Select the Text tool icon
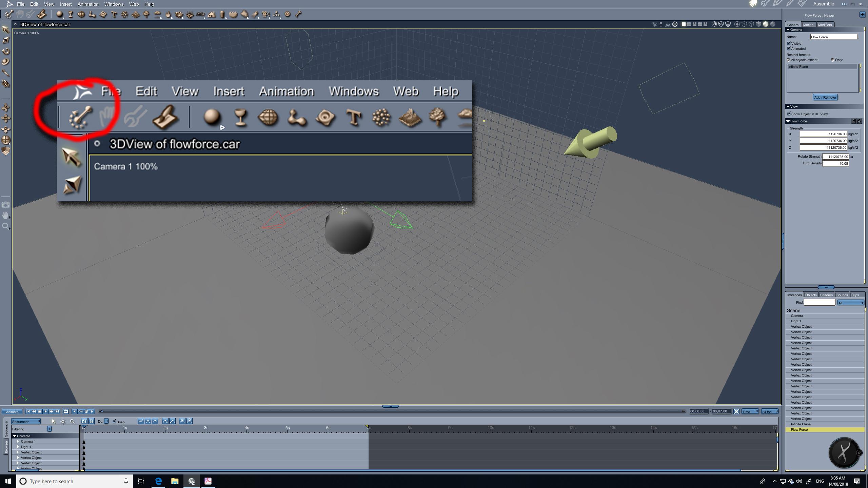This screenshot has width=868, height=488. pos(114,14)
